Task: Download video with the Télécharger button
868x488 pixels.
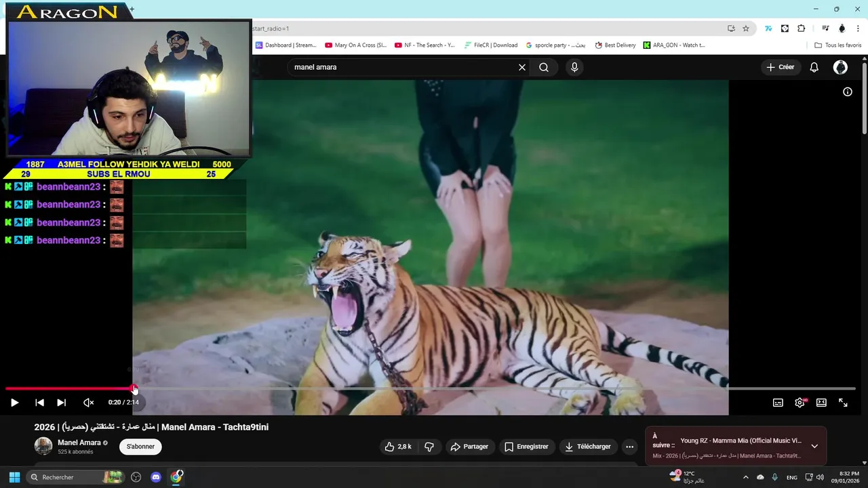Action: click(587, 447)
